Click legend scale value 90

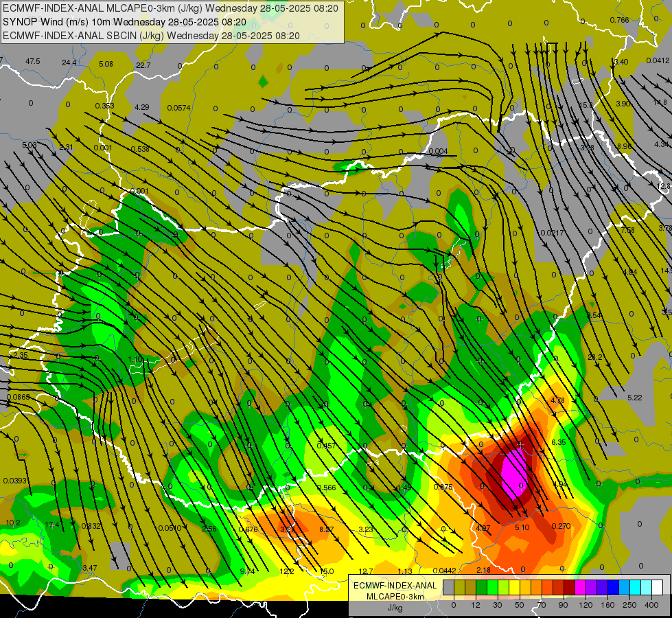click(x=563, y=605)
